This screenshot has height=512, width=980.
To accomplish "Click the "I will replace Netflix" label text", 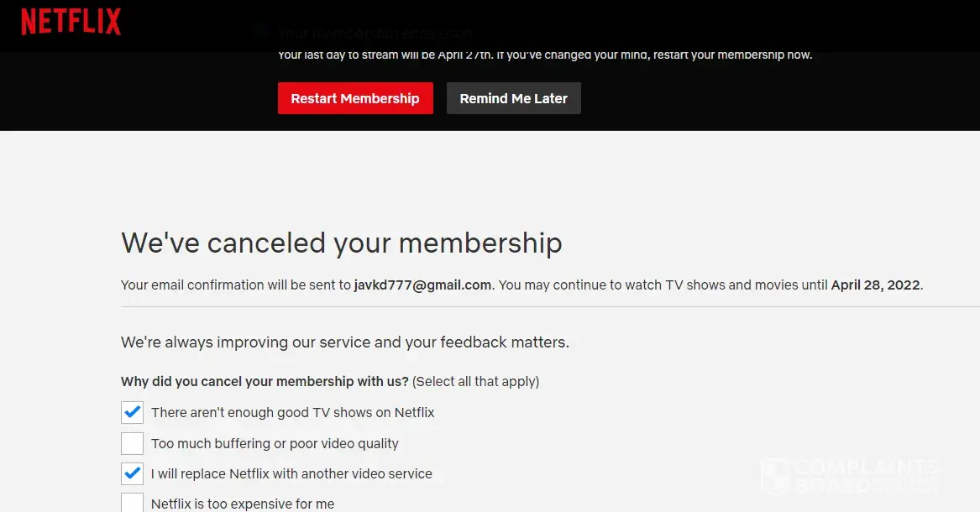I will coord(291,473).
